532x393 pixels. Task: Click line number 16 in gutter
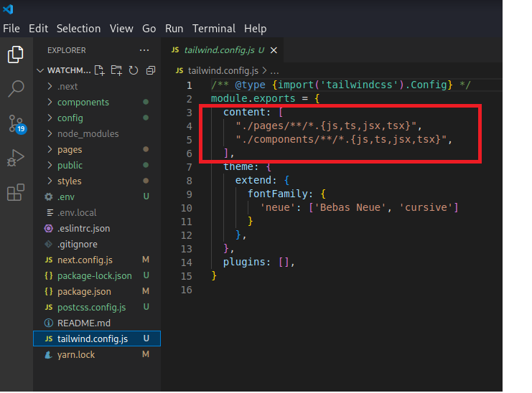(x=187, y=290)
